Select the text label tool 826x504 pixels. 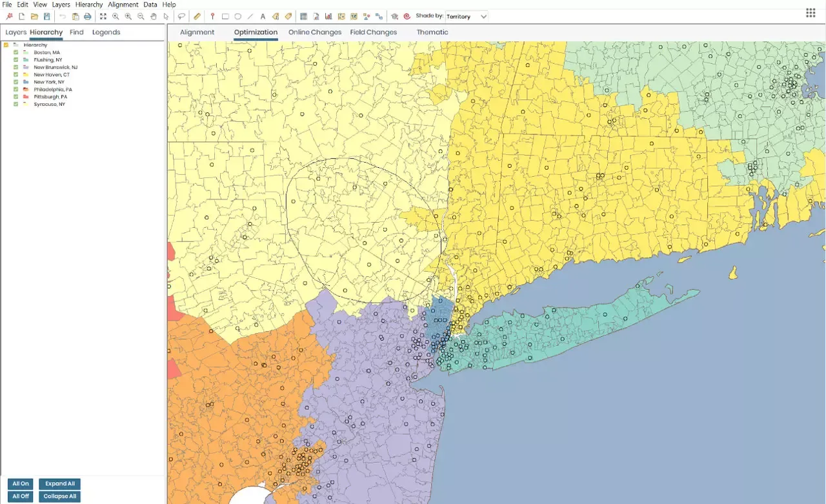[263, 16]
